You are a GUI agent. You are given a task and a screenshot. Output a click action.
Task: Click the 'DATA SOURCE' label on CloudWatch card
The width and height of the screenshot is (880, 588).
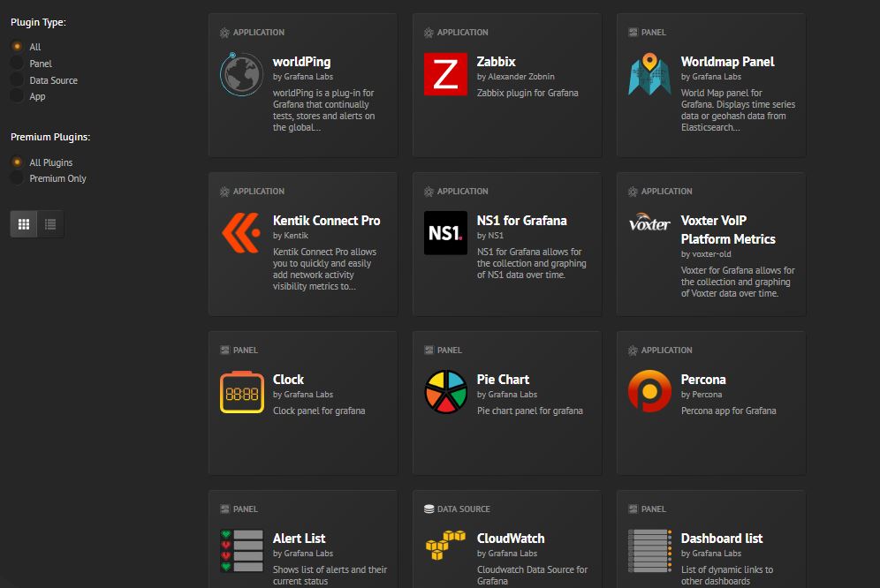464,509
